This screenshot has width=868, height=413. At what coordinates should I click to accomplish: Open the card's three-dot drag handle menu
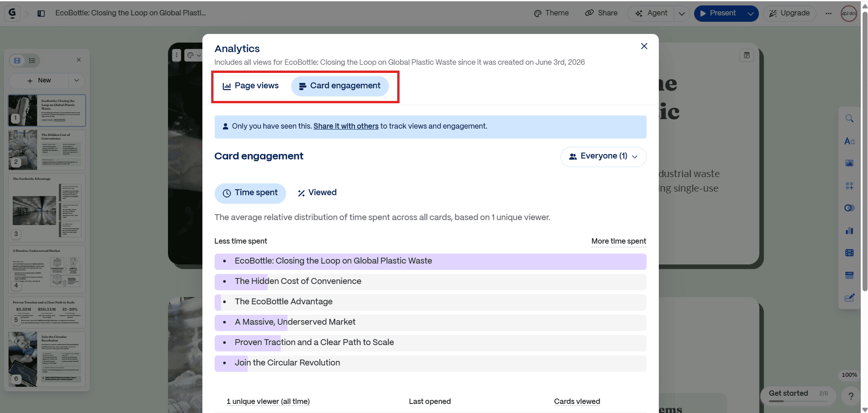(x=177, y=55)
